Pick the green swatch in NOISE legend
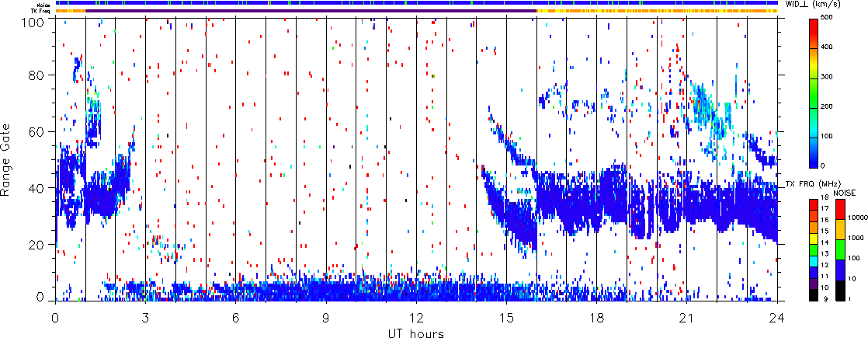The image size is (868, 338). (840, 249)
